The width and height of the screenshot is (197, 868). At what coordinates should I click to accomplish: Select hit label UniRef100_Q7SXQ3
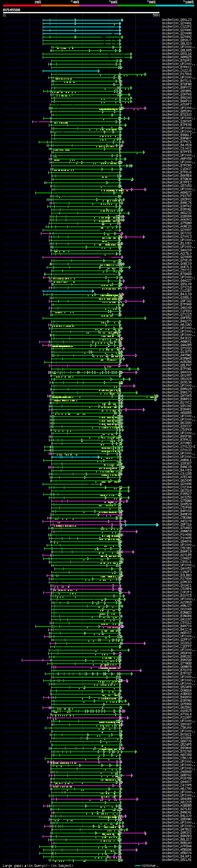click(177, 349)
